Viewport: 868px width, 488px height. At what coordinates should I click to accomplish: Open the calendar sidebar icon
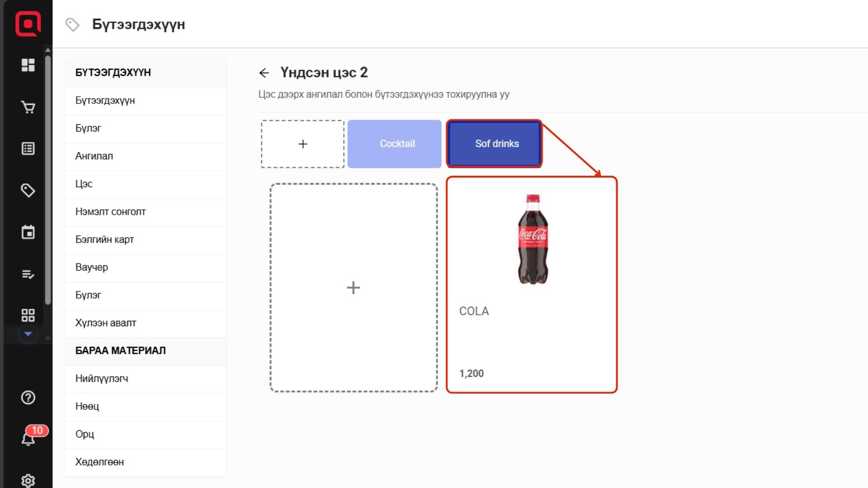tap(28, 232)
